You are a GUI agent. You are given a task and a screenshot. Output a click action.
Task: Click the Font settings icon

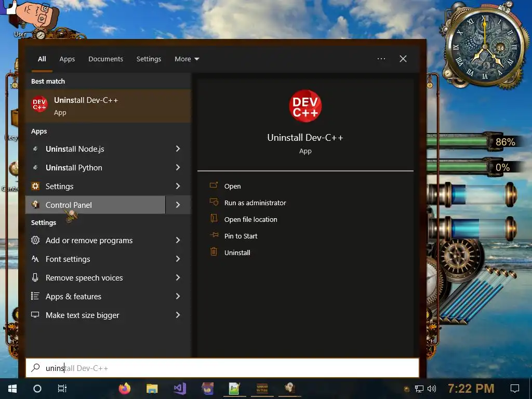point(35,259)
